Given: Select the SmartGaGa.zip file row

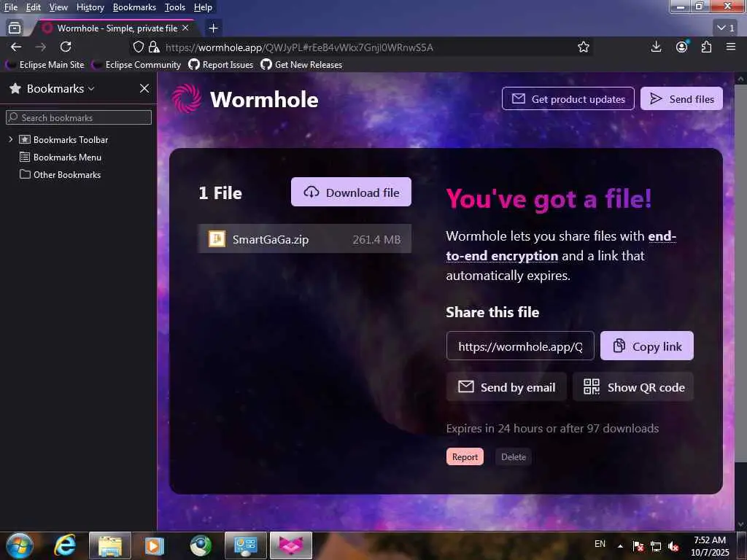Looking at the screenshot, I should 304,238.
